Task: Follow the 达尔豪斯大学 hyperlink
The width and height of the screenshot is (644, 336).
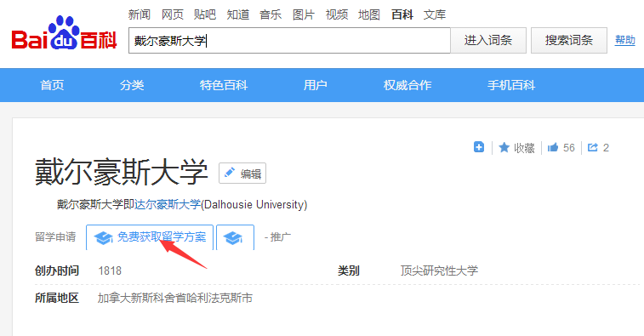Action: (168, 204)
